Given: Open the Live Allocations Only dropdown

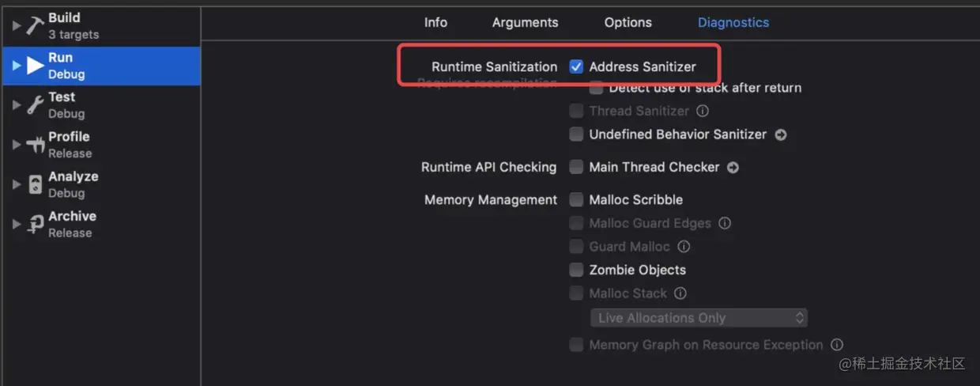Looking at the screenshot, I should click(x=699, y=318).
